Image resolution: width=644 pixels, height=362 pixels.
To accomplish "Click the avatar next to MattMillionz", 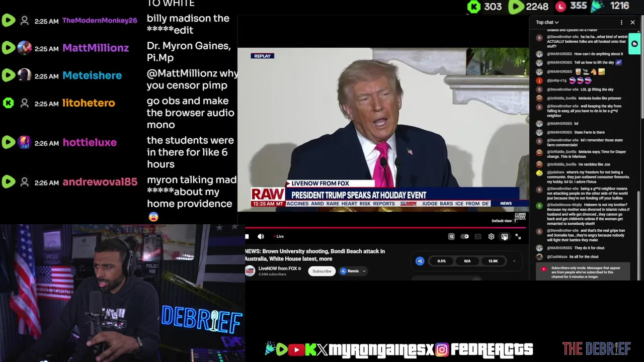I will pyautogui.click(x=24, y=48).
